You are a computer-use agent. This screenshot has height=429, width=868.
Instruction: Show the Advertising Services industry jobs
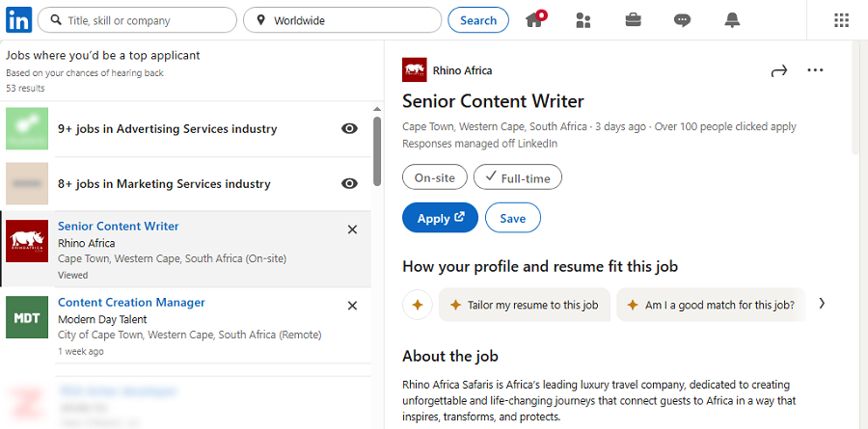(x=349, y=129)
